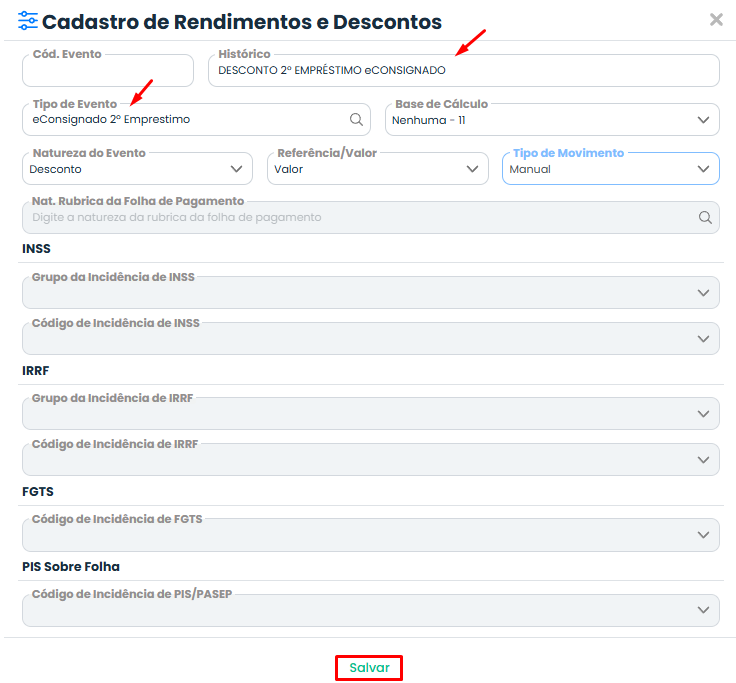
Task: Close the Cadastro de Rendimentos e Descontos dialog
Action: click(x=716, y=20)
